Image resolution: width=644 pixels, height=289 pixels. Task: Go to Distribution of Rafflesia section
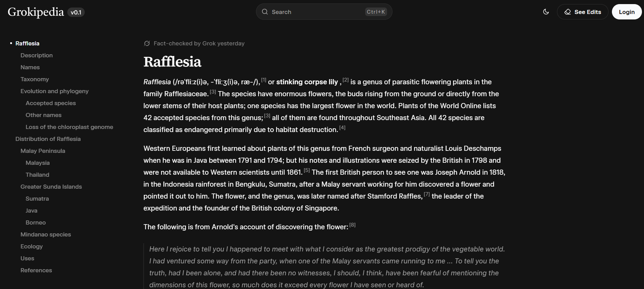[48, 139]
